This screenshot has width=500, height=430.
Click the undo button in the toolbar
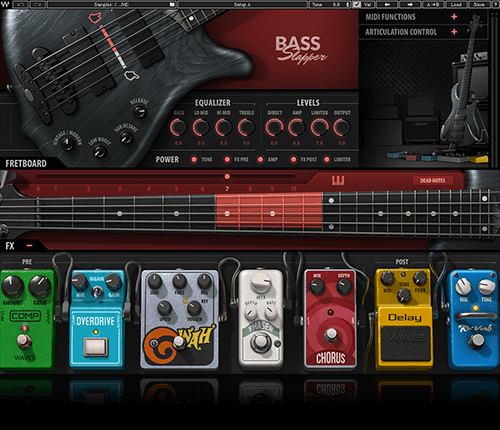point(21,4)
